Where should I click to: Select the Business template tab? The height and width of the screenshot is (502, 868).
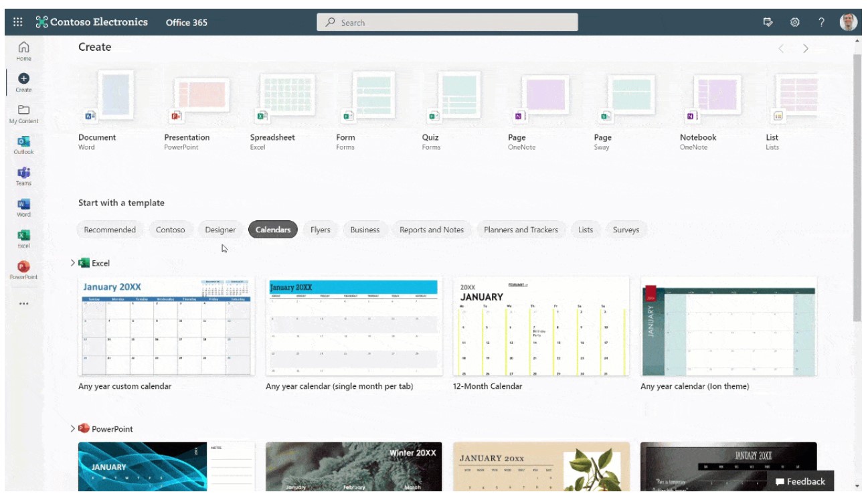(365, 230)
